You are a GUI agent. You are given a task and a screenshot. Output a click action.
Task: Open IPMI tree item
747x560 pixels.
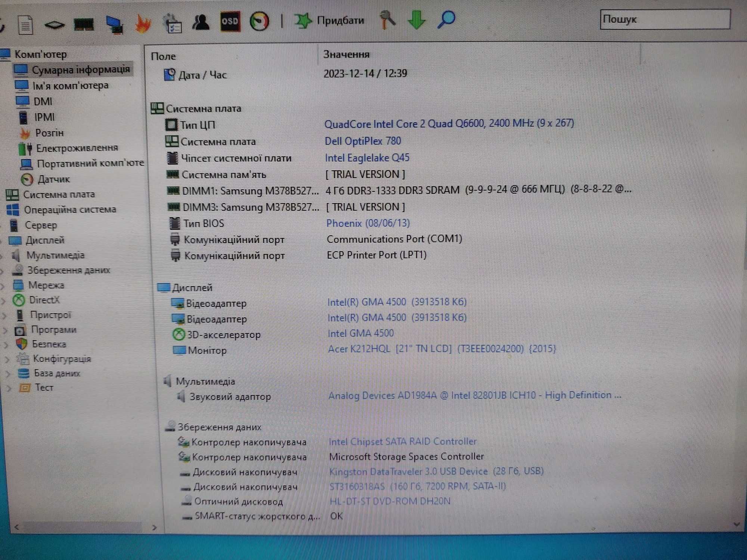click(44, 117)
